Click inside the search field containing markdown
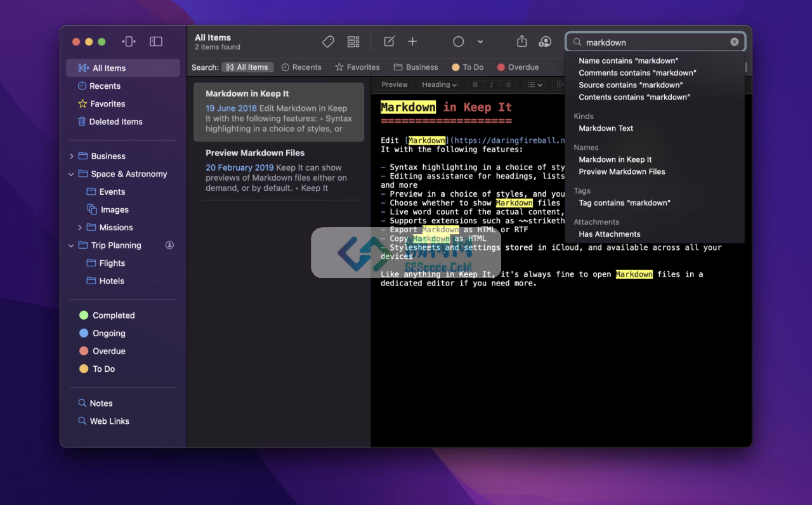 click(x=655, y=42)
